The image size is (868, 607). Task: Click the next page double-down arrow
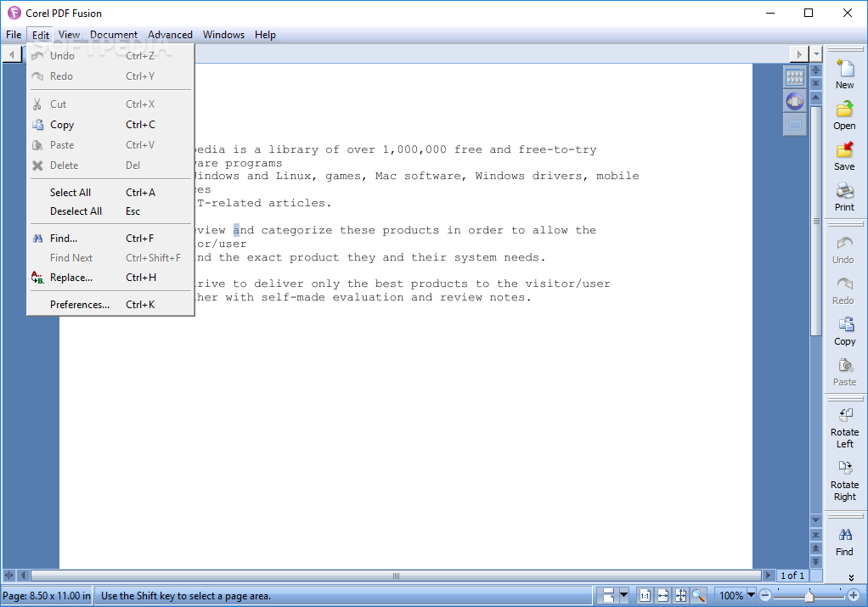point(816,561)
